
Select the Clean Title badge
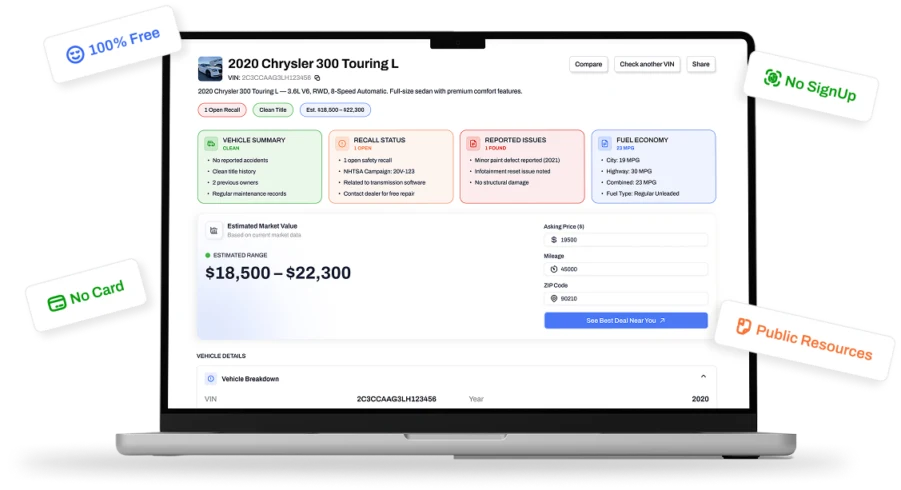tap(273, 110)
